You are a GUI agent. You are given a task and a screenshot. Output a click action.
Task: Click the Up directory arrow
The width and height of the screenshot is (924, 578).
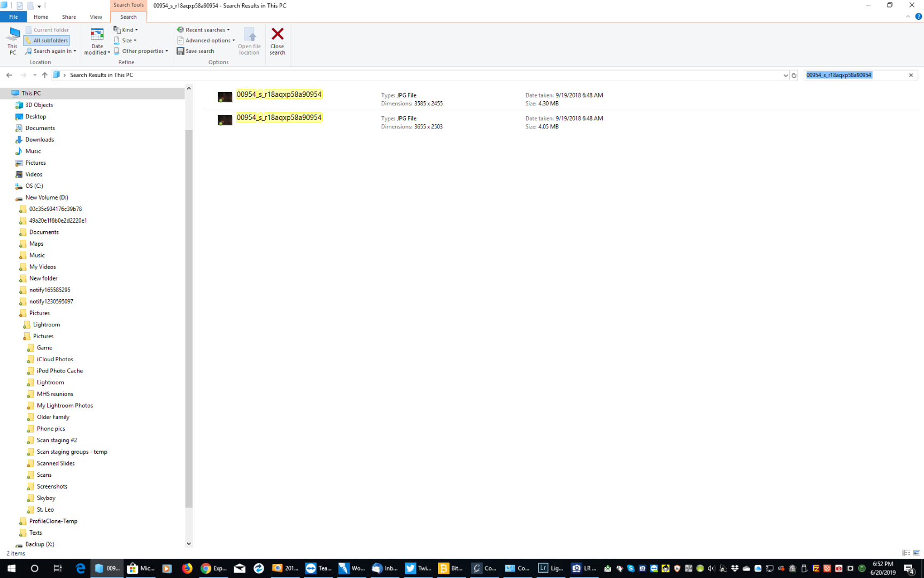45,75
